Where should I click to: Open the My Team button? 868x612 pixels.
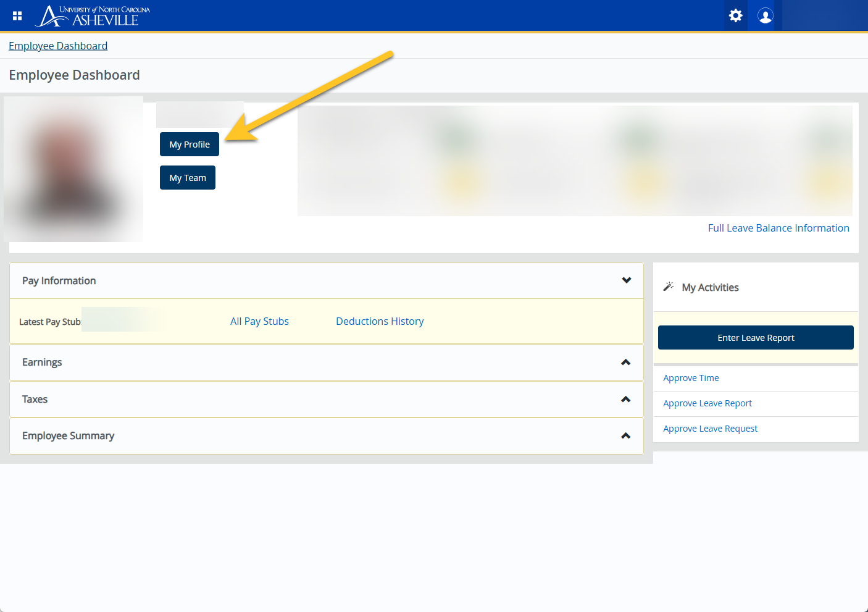pos(188,178)
